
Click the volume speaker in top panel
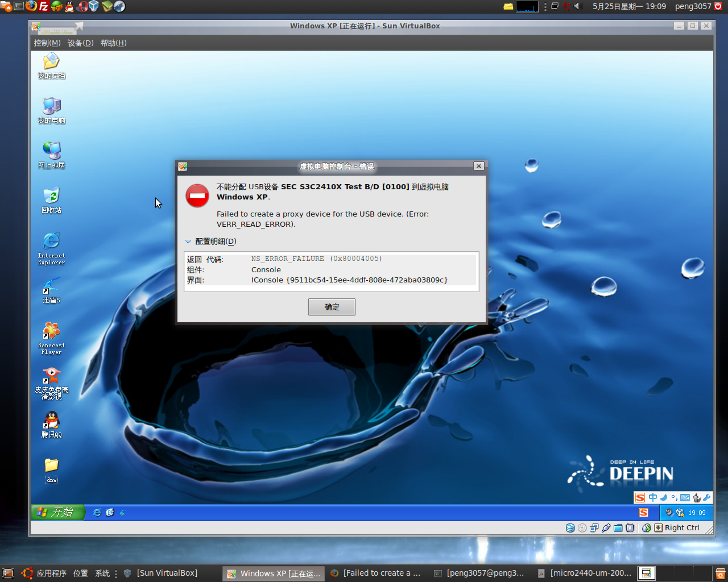(577, 6)
